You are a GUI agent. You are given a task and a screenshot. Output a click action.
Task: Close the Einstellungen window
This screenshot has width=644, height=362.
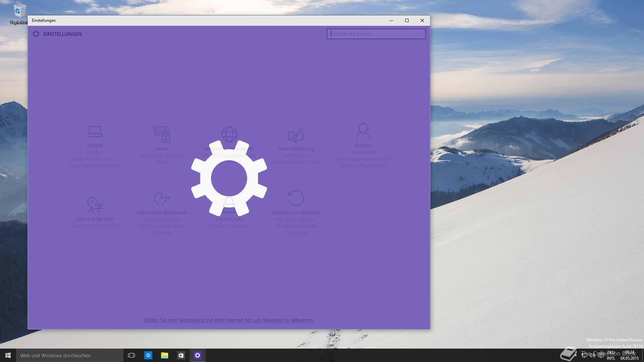(422, 20)
